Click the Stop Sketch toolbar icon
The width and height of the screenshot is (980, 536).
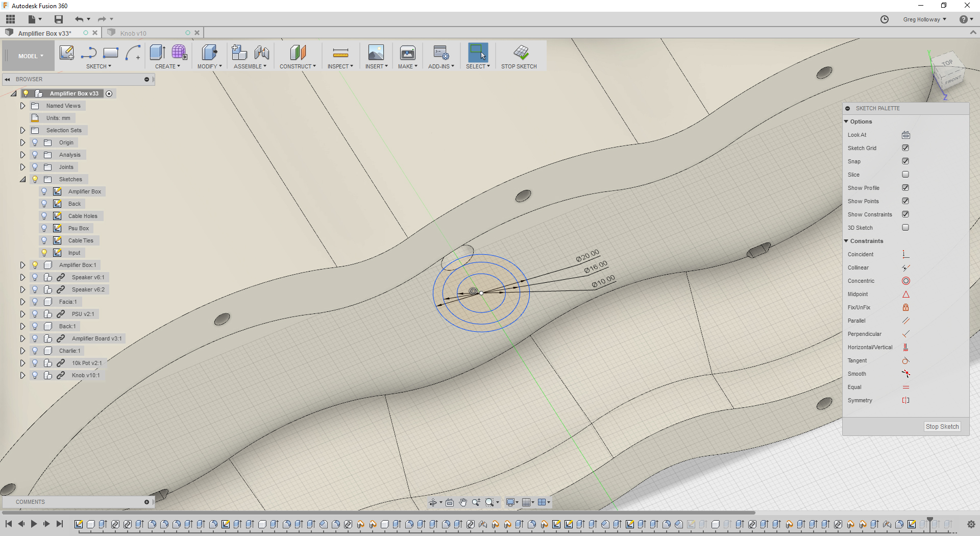521,53
